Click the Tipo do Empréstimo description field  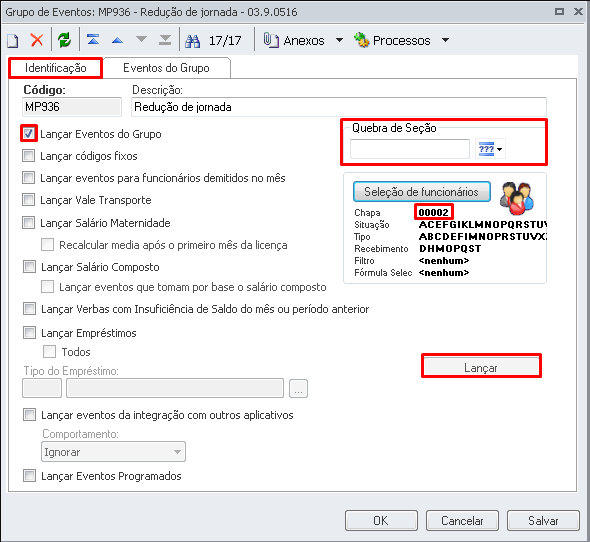175,388
